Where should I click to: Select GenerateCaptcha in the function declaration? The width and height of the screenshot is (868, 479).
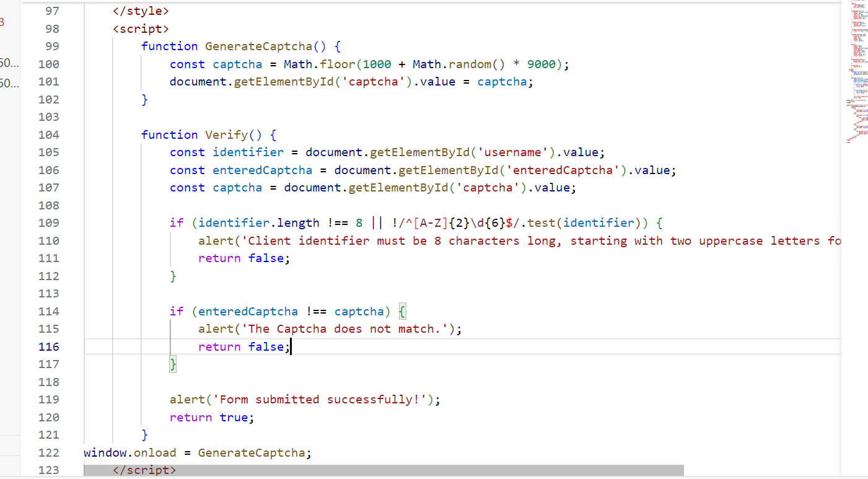(x=259, y=46)
